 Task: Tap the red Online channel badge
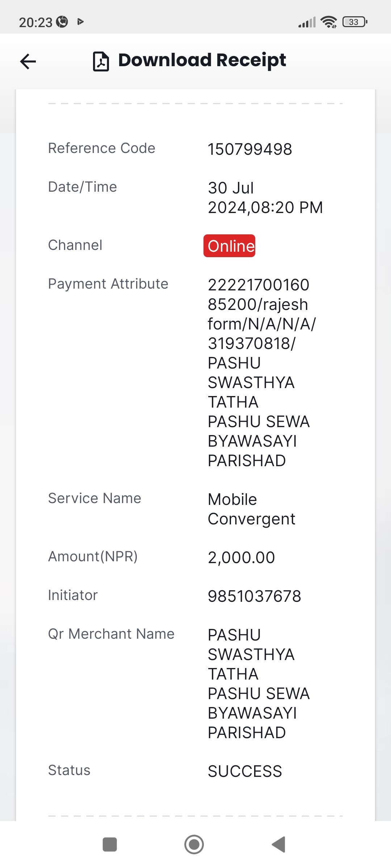(x=229, y=246)
